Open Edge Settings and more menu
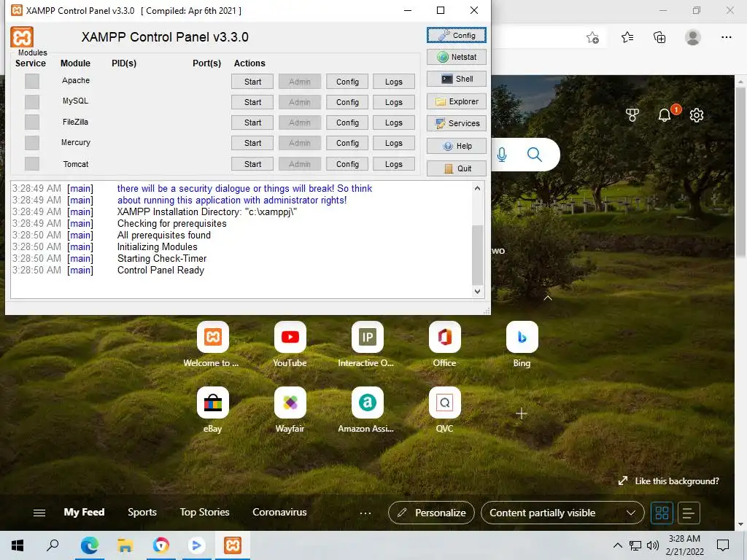This screenshot has height=560, width=747. (726, 37)
